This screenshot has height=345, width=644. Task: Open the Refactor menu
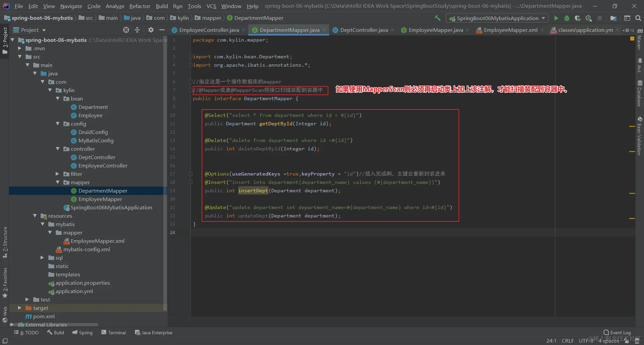click(140, 6)
